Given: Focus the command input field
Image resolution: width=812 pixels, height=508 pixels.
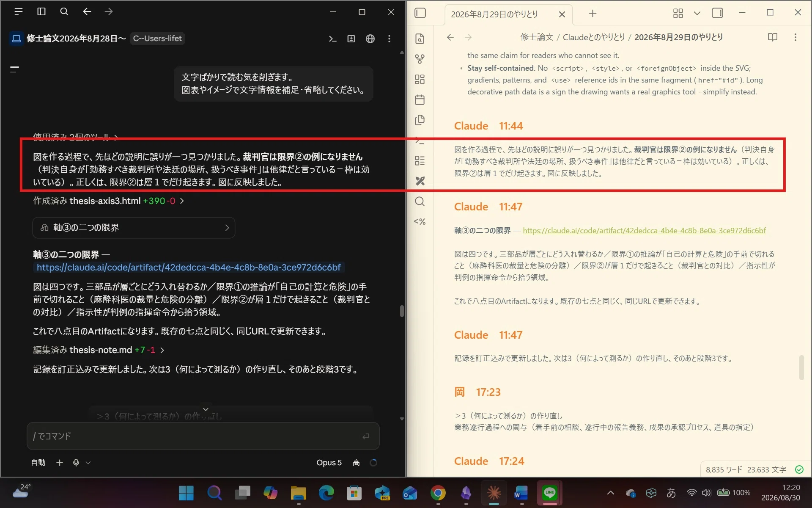Looking at the screenshot, I should [203, 436].
